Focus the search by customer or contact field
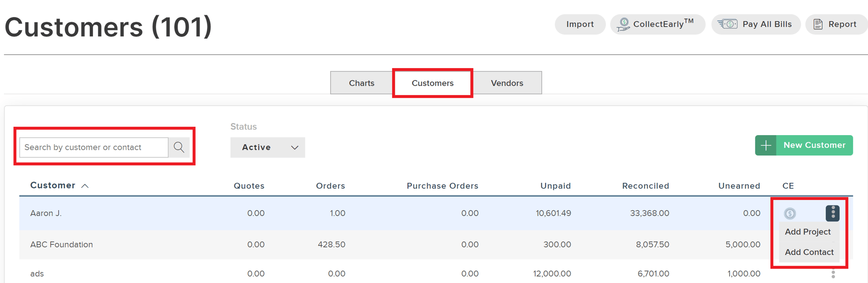Viewport: 868px width, 283px height. (94, 147)
